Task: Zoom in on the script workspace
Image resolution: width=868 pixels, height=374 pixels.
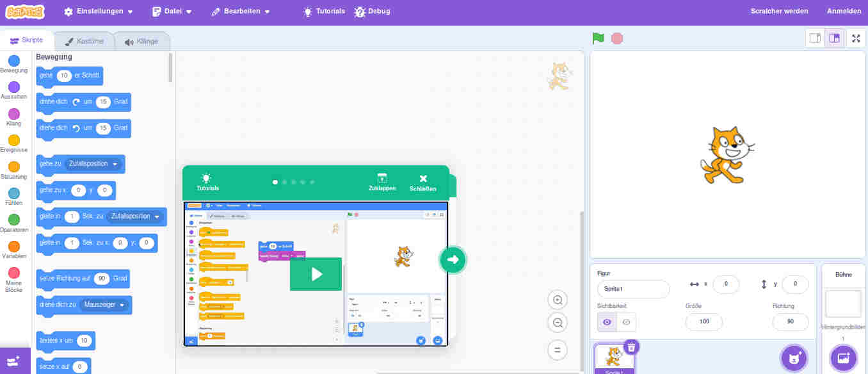Action: (558, 300)
